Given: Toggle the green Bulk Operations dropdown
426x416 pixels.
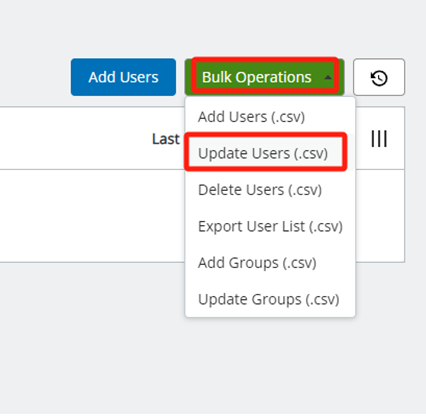Looking at the screenshot, I should pyautogui.click(x=265, y=77).
